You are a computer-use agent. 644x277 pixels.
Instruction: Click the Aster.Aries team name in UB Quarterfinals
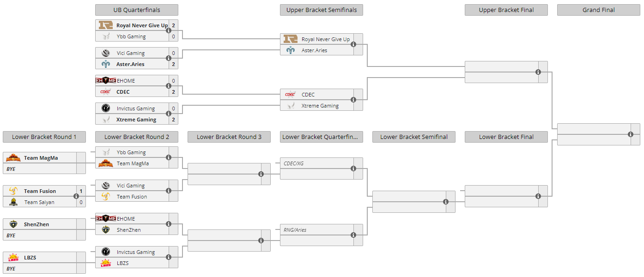130,64
